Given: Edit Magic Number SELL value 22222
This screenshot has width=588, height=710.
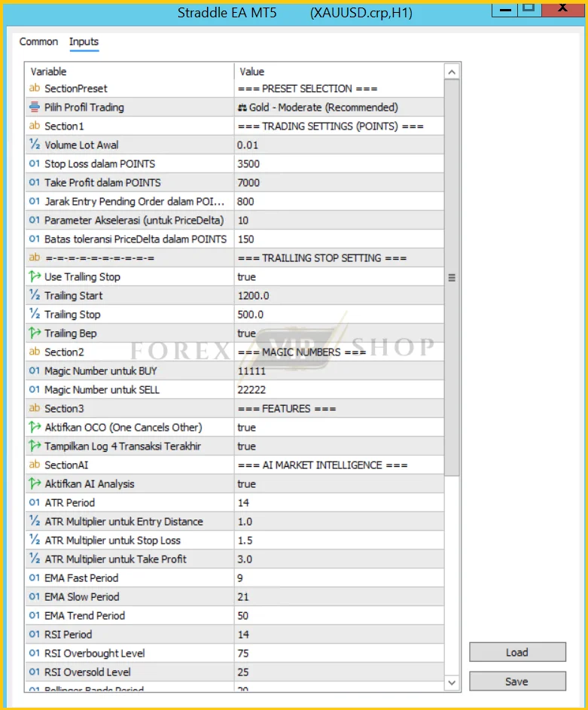Looking at the screenshot, I should coord(339,389).
